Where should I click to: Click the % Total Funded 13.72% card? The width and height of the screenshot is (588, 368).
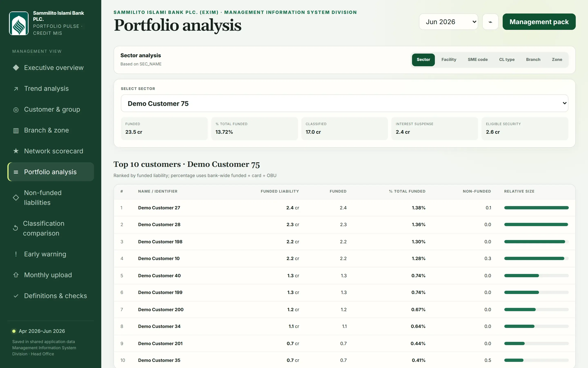tap(254, 129)
